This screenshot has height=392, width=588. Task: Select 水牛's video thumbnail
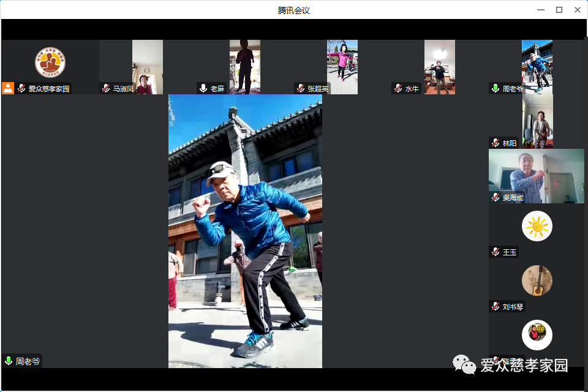point(439,67)
